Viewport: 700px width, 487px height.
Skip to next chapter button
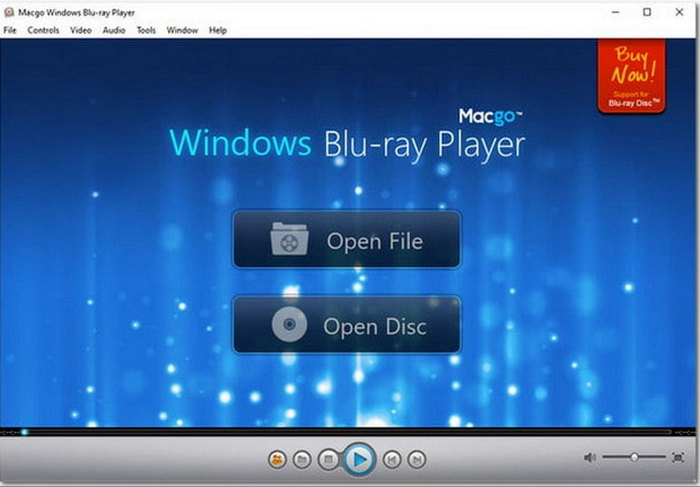(x=417, y=459)
